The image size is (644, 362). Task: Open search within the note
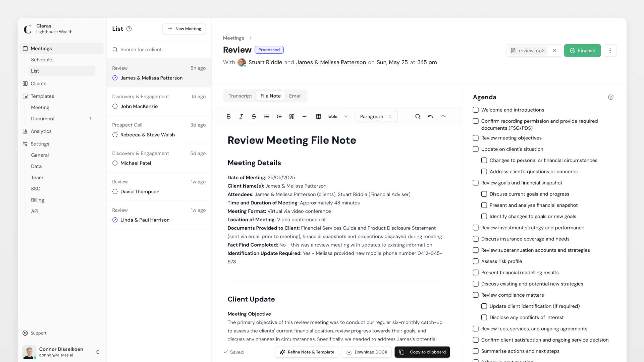[418, 116]
